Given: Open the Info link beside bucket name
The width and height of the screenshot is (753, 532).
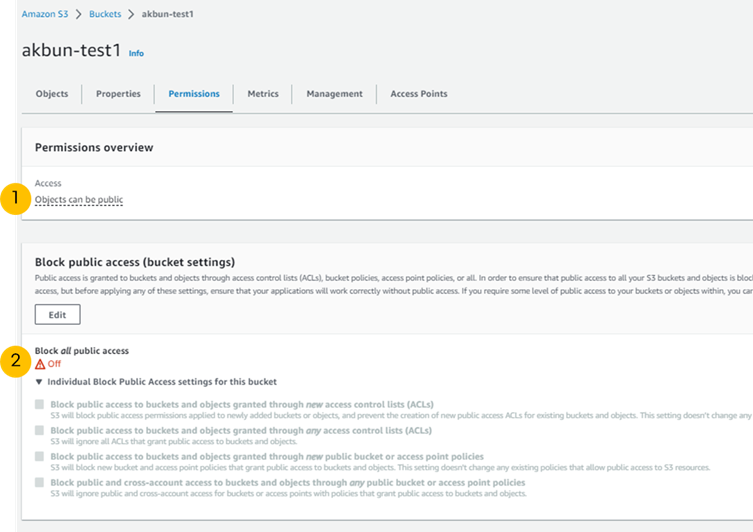Looking at the screenshot, I should point(136,53).
